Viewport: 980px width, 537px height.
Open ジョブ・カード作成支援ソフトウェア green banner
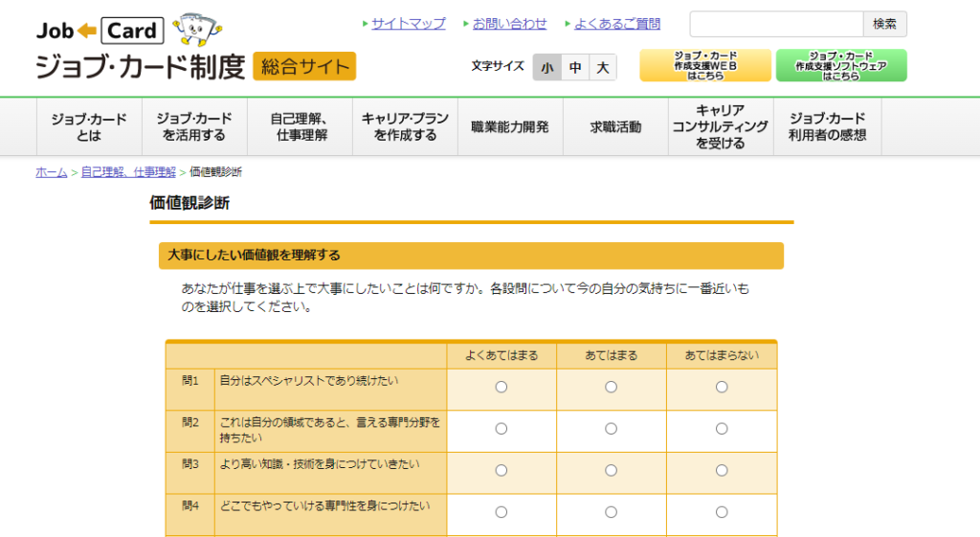coord(840,65)
